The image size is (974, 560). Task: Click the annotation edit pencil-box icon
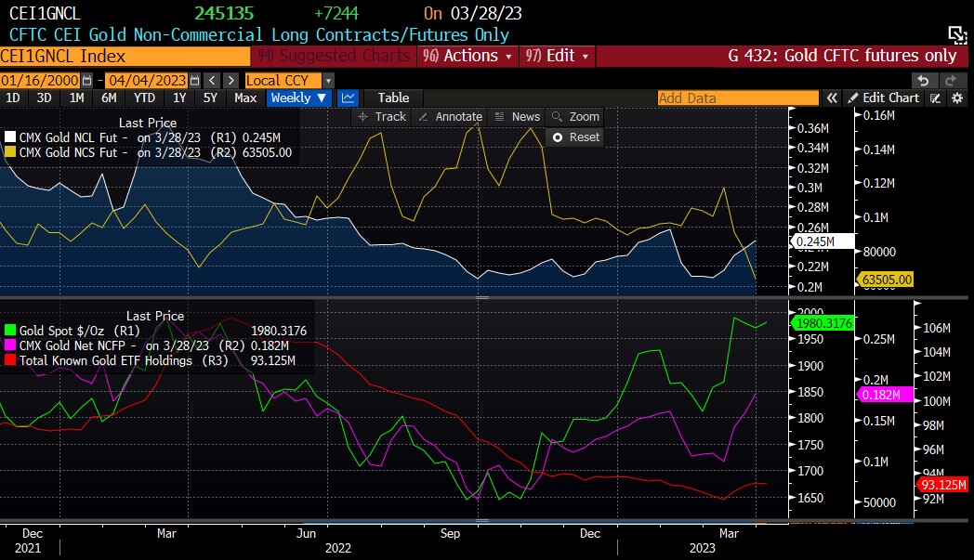point(935,98)
